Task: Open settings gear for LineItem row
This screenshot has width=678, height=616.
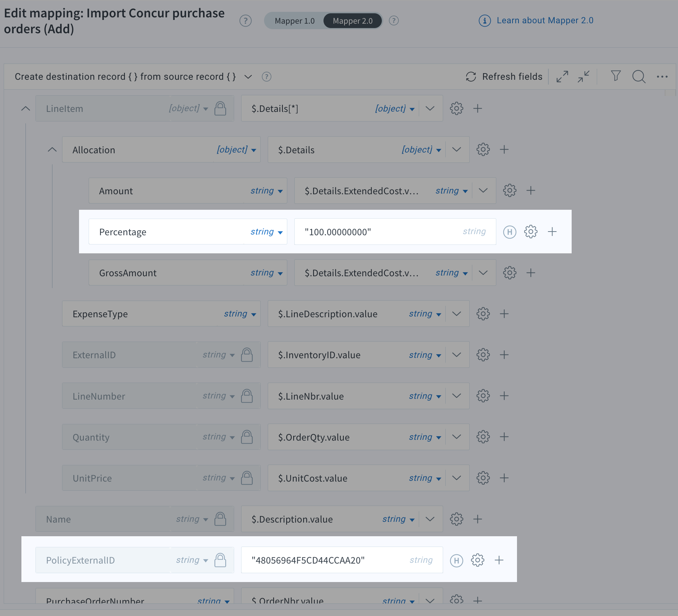Action: click(456, 109)
